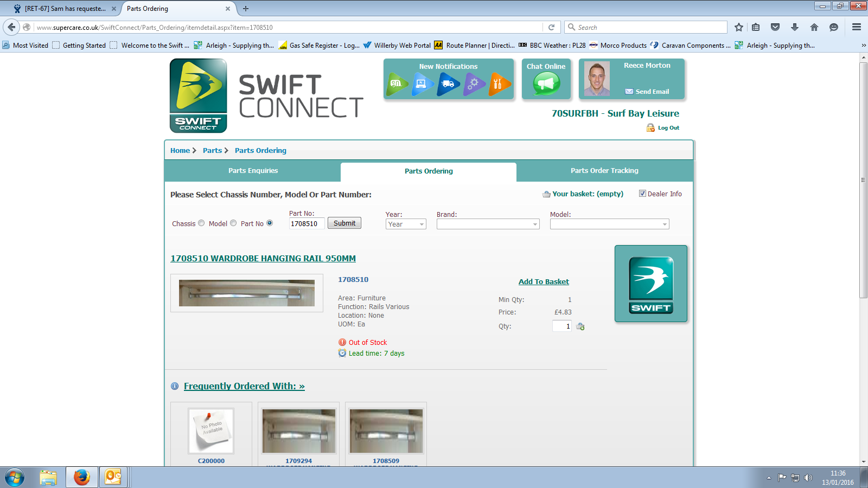Switch to the Parts Ordering tab
This screenshot has width=868, height=488.
(x=429, y=171)
